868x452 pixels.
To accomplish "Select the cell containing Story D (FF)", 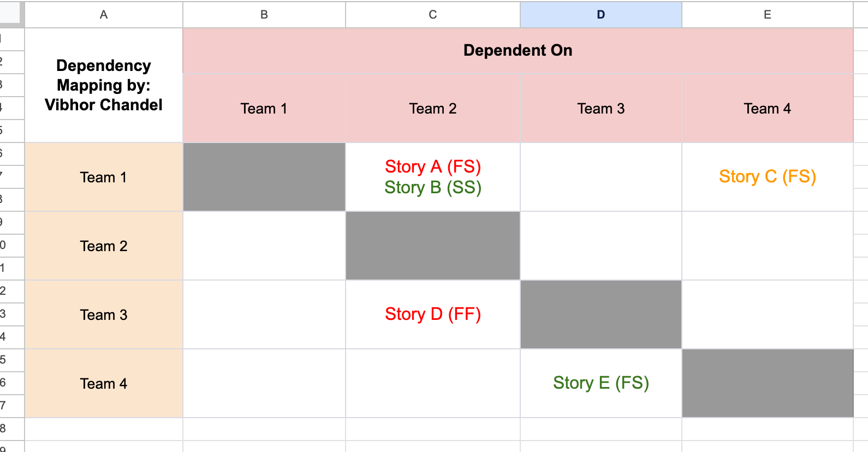I will [x=432, y=314].
